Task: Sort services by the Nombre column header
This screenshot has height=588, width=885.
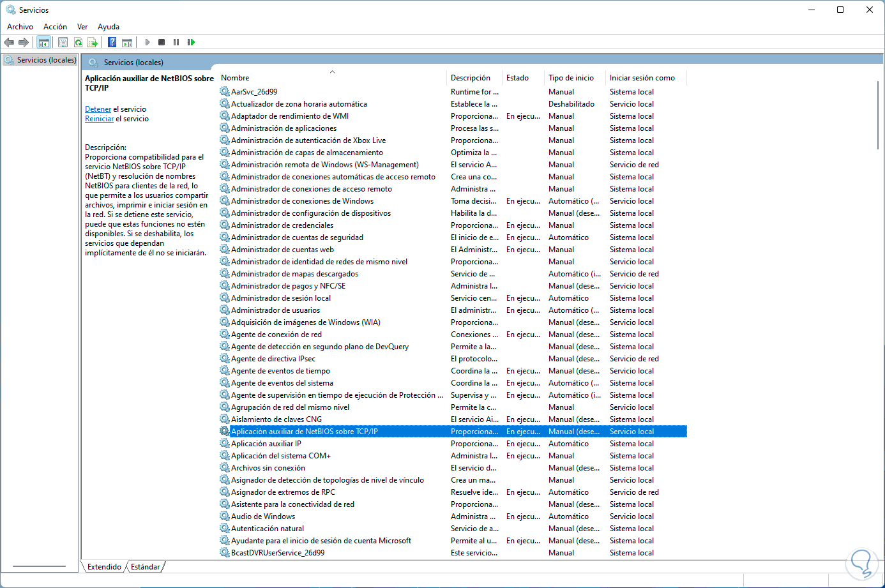Action: [x=332, y=78]
